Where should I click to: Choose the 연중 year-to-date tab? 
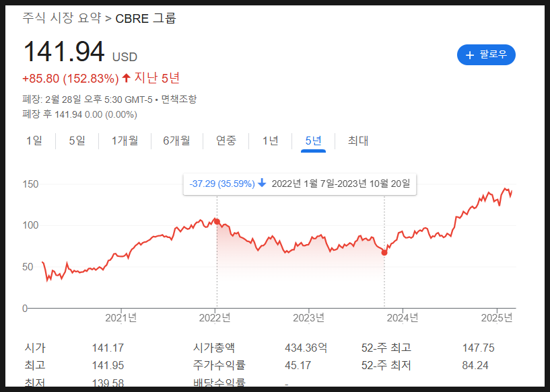[226, 141]
